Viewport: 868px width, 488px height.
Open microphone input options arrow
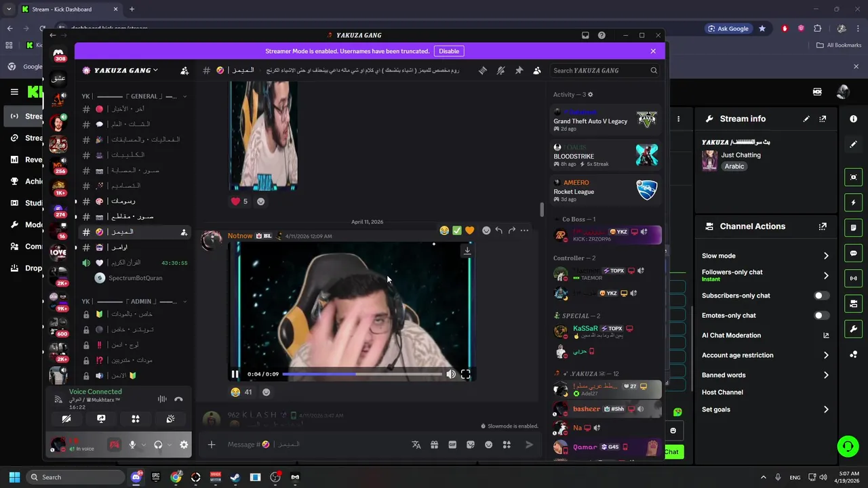[144, 445]
